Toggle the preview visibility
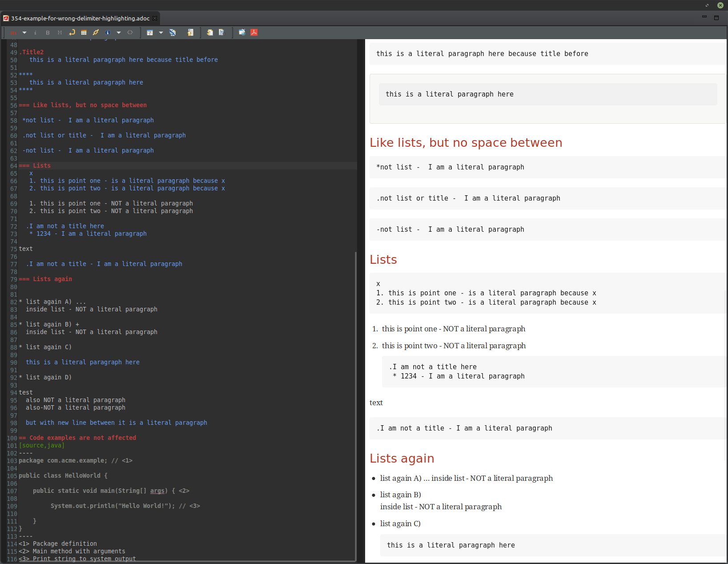Screen dimensions: 728x564 point(173,32)
